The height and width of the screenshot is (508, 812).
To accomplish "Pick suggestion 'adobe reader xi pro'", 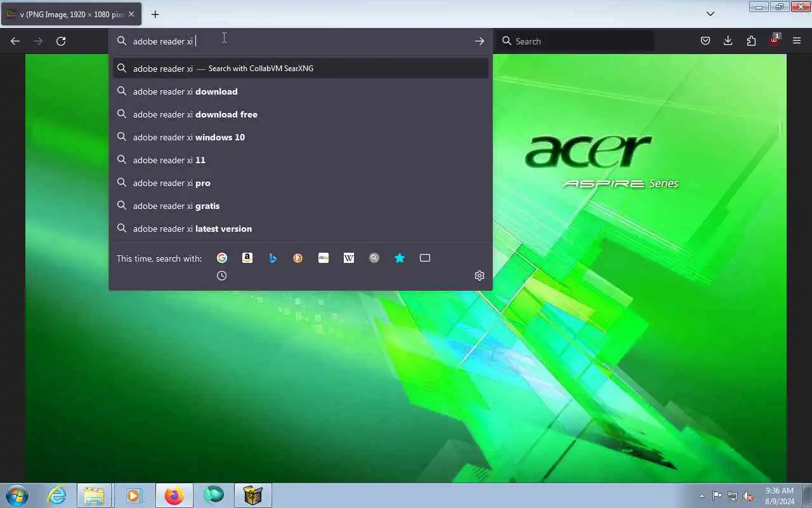I will tap(301, 183).
